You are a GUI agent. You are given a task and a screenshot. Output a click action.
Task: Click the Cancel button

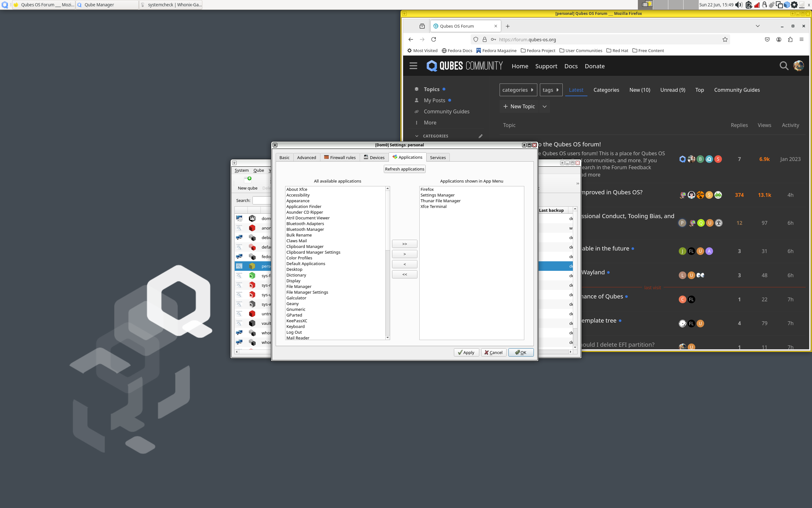(493, 352)
